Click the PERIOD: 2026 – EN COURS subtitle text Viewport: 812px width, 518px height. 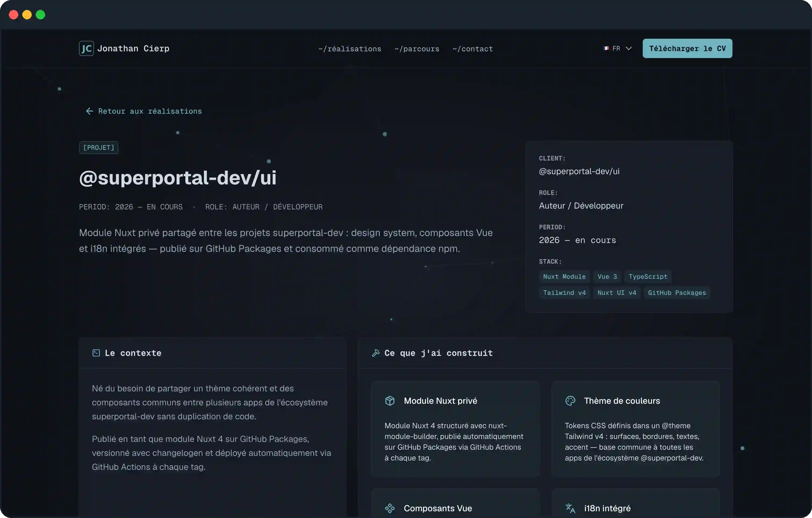coord(131,206)
